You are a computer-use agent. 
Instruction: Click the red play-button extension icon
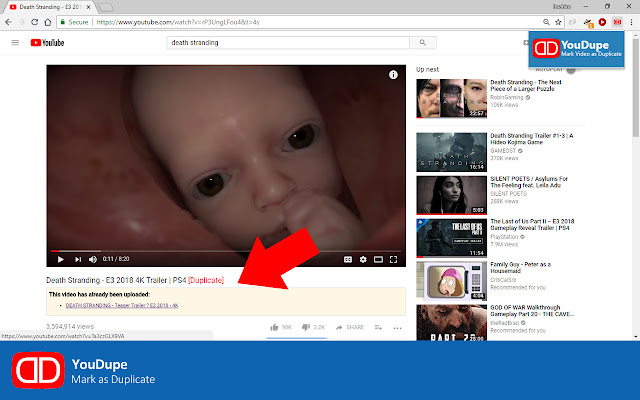tap(602, 22)
